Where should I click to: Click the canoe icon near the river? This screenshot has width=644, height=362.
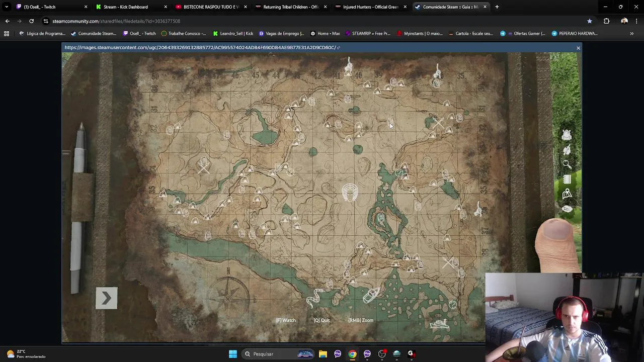[x=371, y=295]
